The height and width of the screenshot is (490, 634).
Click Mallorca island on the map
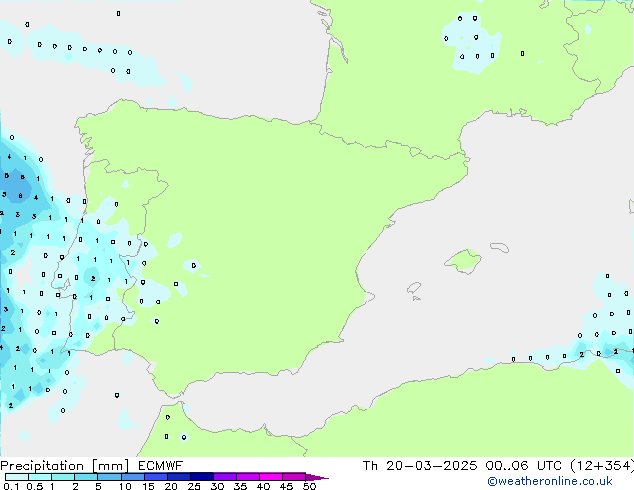pos(463,261)
